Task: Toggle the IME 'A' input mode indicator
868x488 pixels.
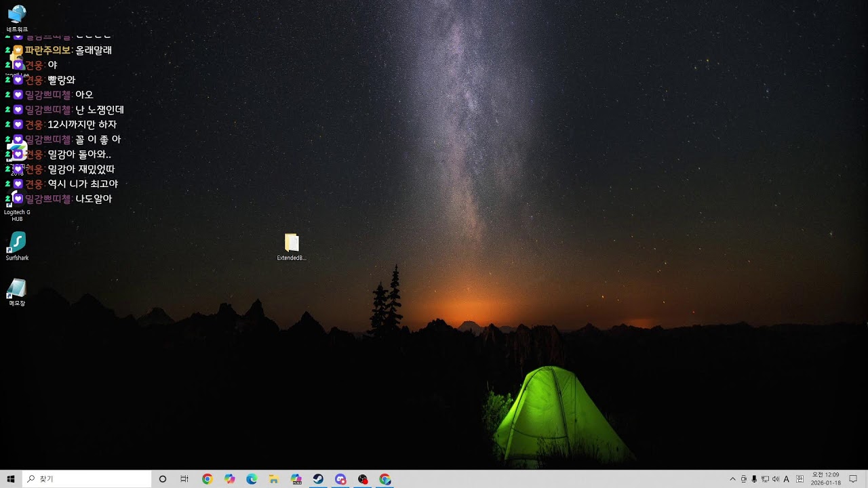Action: [x=787, y=479]
